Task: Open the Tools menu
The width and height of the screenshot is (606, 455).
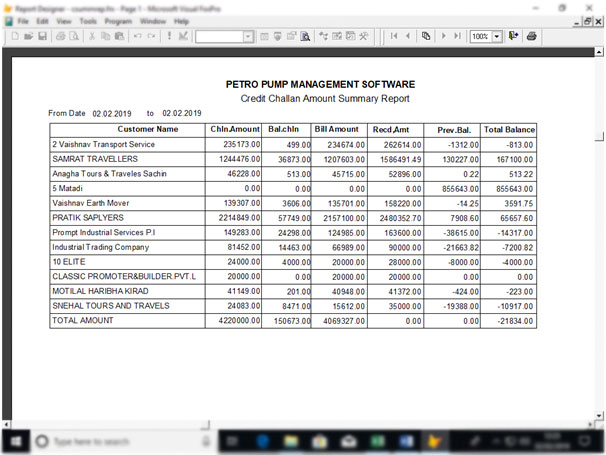Action: 88,21
